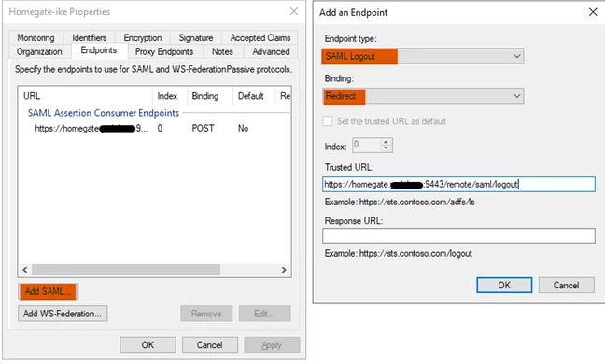Confirm Properties dialog with OK

[x=148, y=344]
